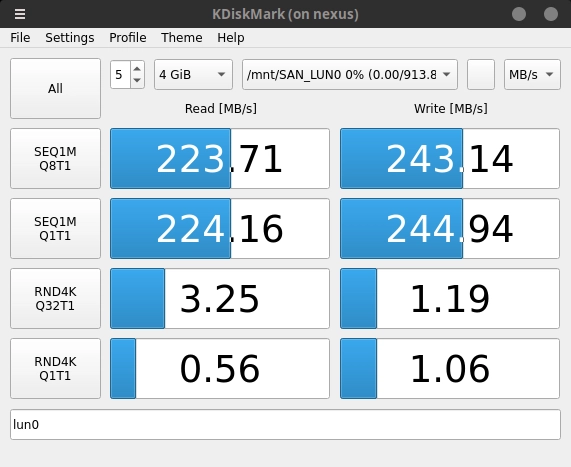Run the RND4K Q32T1 benchmark
The width and height of the screenshot is (571, 467).
[x=55, y=298]
